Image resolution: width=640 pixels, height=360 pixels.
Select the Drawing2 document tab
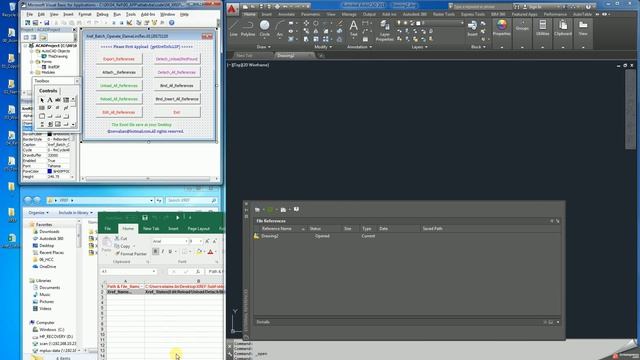[286, 56]
